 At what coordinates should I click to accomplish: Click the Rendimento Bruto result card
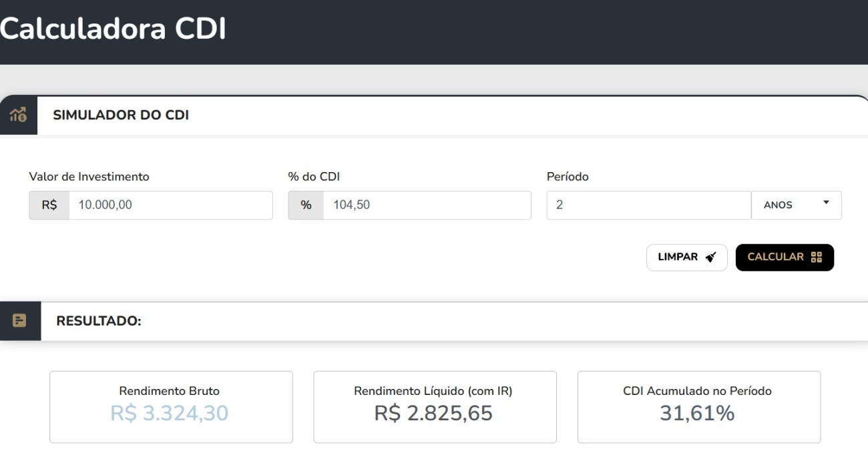[x=171, y=406]
